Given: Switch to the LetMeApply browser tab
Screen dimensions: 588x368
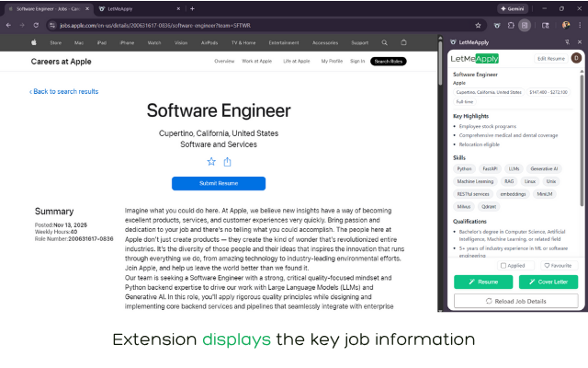Looking at the screenshot, I should click(x=137, y=8).
